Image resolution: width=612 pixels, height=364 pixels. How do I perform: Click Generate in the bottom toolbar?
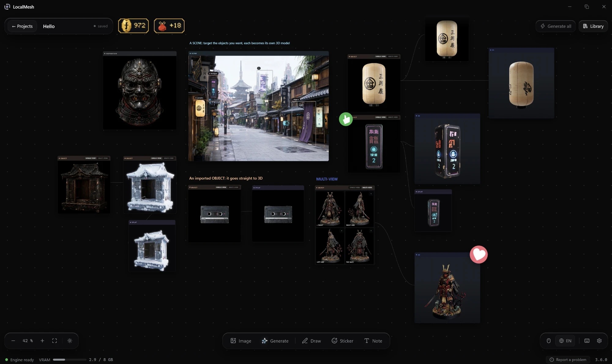[x=275, y=341]
